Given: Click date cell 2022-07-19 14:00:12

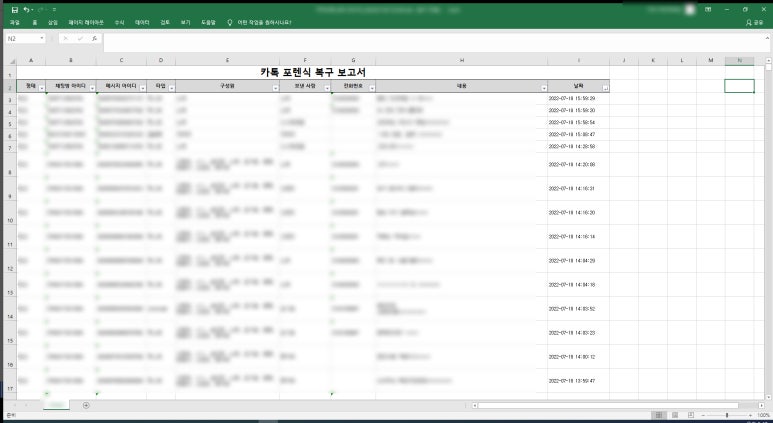Looking at the screenshot, I should coord(578,356).
